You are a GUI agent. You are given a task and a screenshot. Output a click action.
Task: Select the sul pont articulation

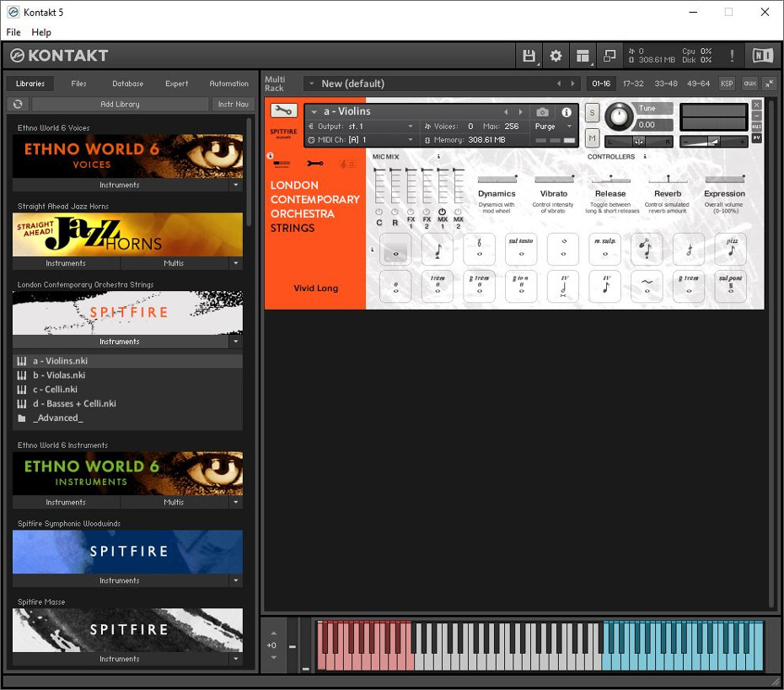point(731,286)
